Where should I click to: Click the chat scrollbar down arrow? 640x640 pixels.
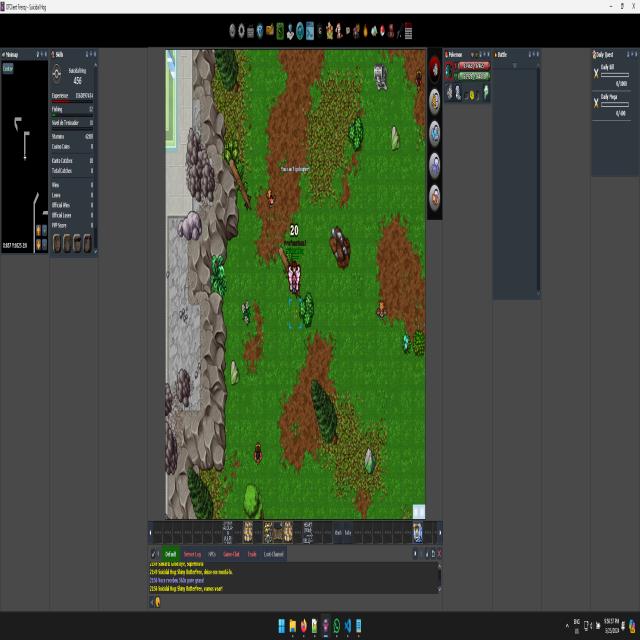[x=439, y=589]
